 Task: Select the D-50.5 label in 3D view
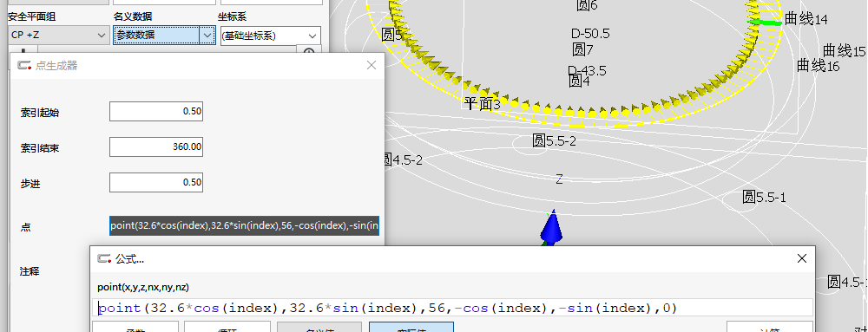coord(590,34)
